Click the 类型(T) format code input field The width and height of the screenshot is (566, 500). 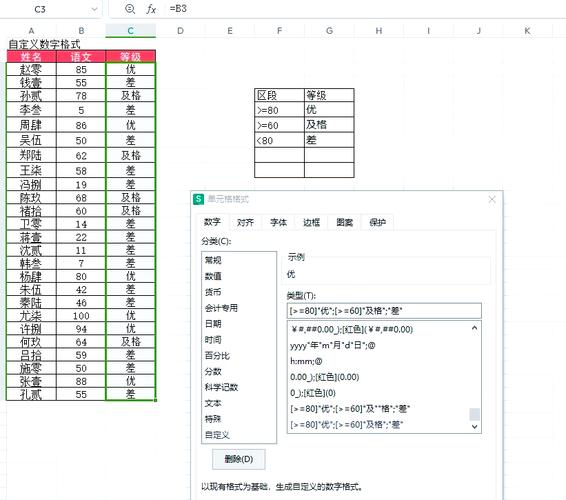(x=384, y=311)
